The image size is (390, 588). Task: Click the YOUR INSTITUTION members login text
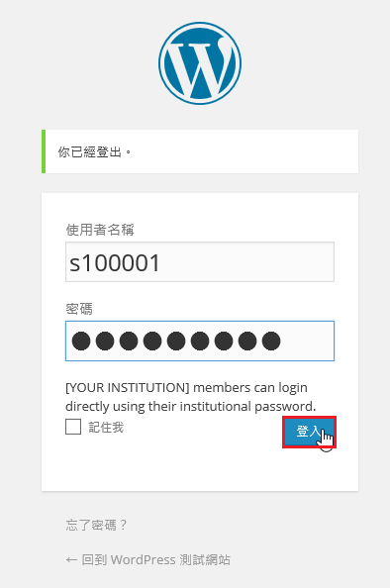pyautogui.click(x=186, y=387)
